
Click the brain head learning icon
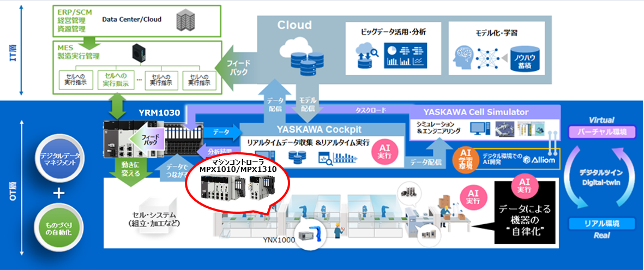(x=464, y=57)
